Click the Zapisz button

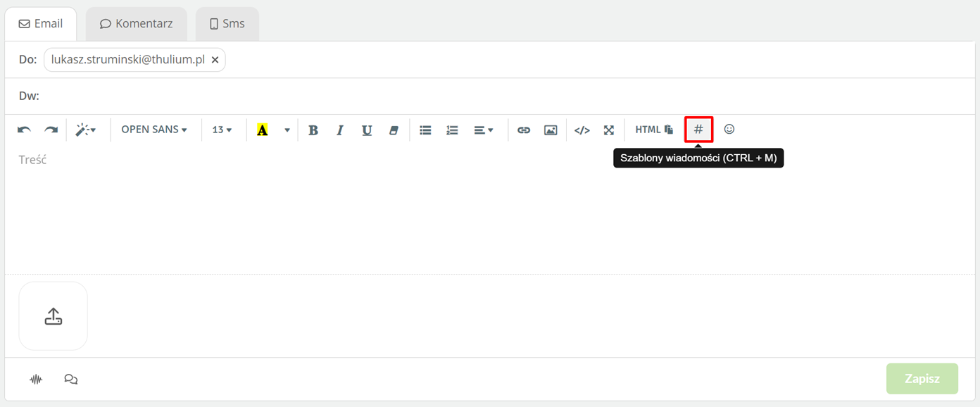point(922,379)
